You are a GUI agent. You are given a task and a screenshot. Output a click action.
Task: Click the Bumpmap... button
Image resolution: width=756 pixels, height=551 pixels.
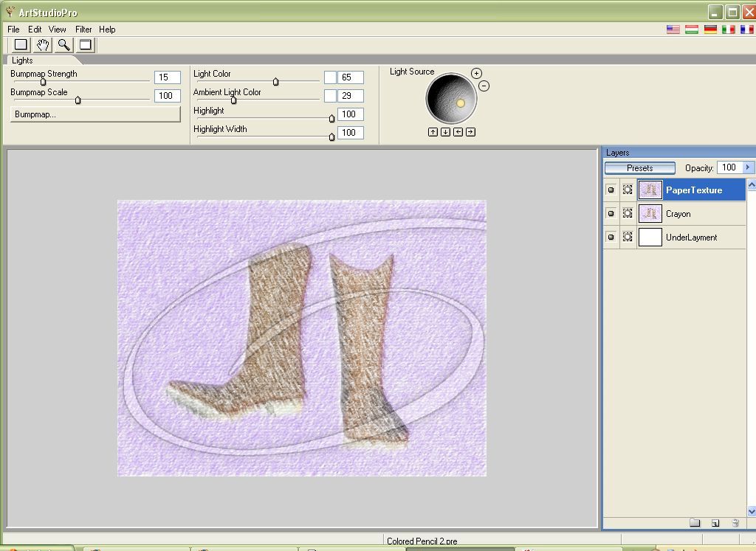[94, 112]
